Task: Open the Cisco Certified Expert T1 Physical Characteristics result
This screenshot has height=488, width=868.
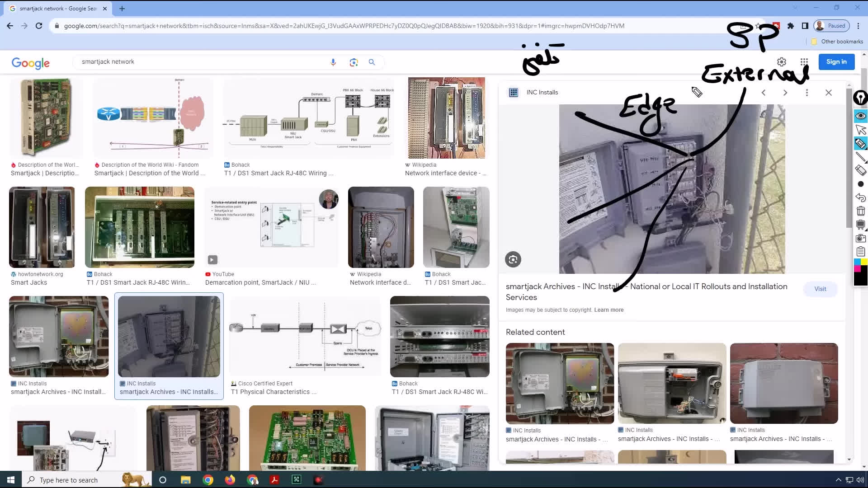Action: click(305, 337)
